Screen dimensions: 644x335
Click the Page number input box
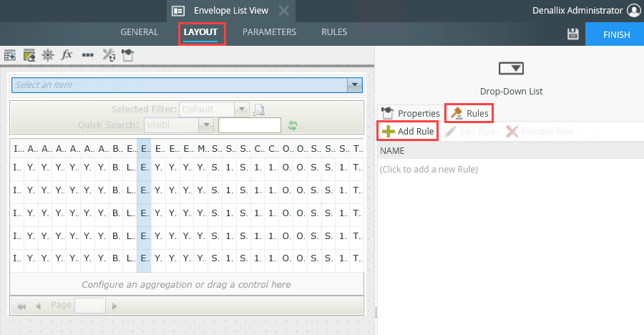90,306
